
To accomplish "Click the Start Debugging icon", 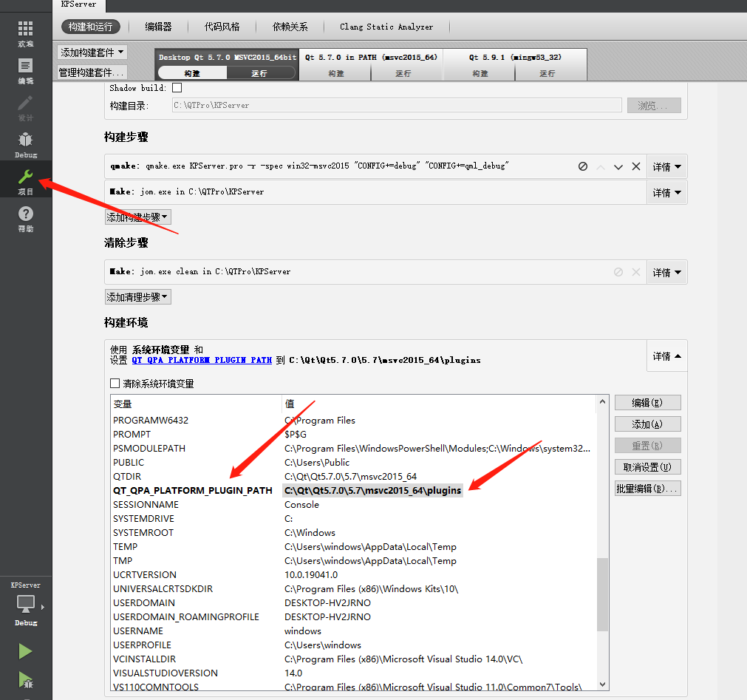I will [25, 682].
